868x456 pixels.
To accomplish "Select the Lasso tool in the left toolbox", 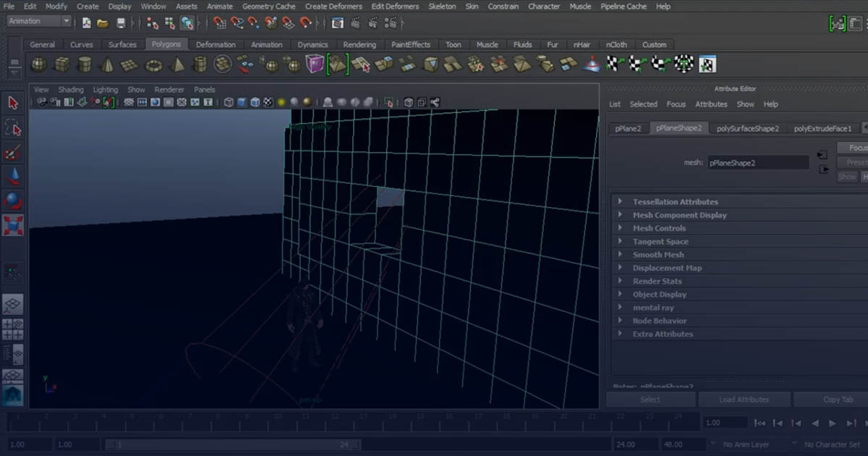I will [x=12, y=128].
